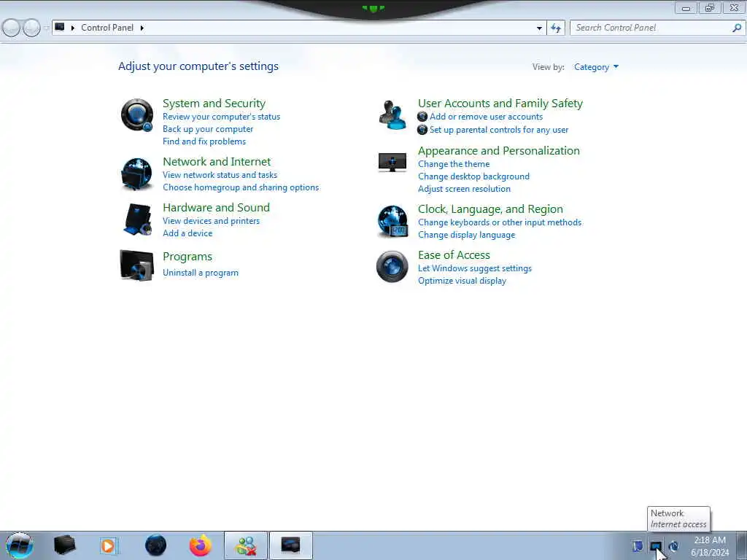Open System and Security heading link
747x560 pixels.
tap(214, 104)
